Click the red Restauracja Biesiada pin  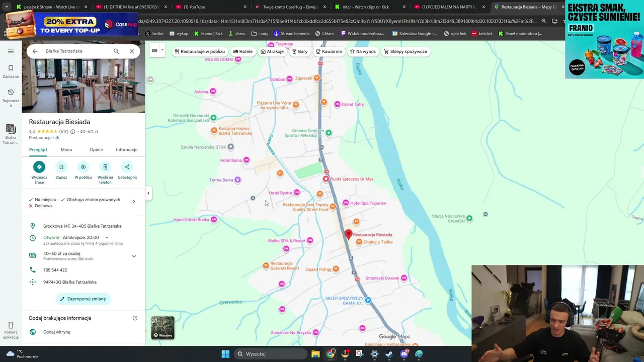pyautogui.click(x=348, y=234)
